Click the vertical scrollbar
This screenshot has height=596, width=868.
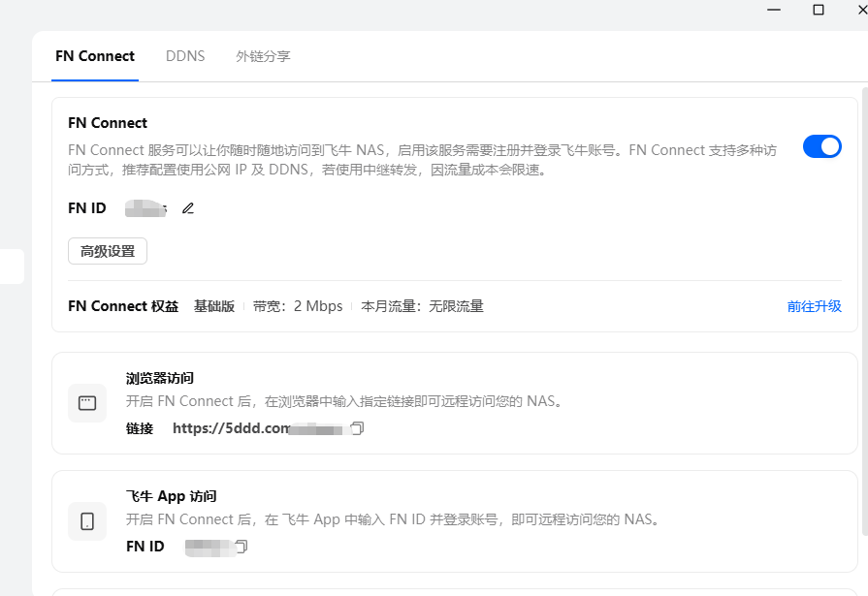[865, 311]
